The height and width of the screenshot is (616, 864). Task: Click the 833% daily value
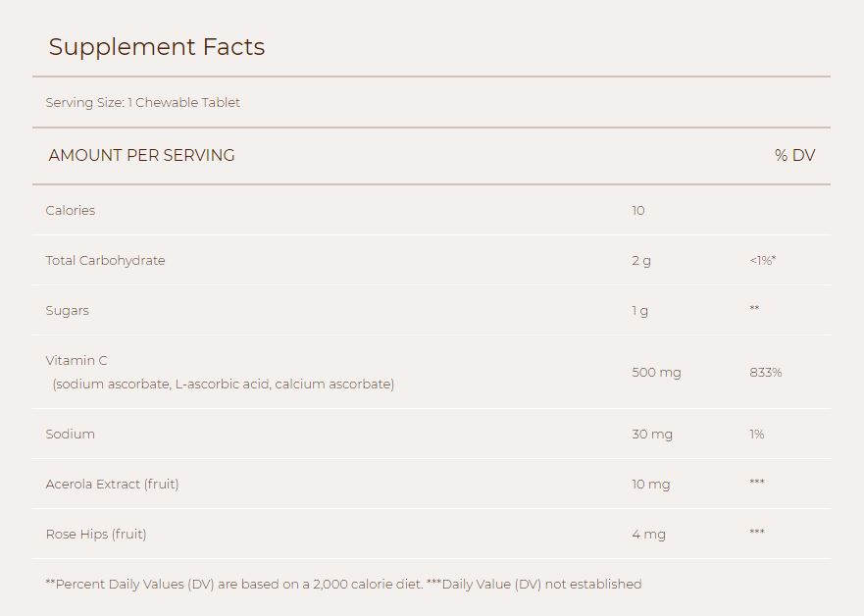click(765, 373)
